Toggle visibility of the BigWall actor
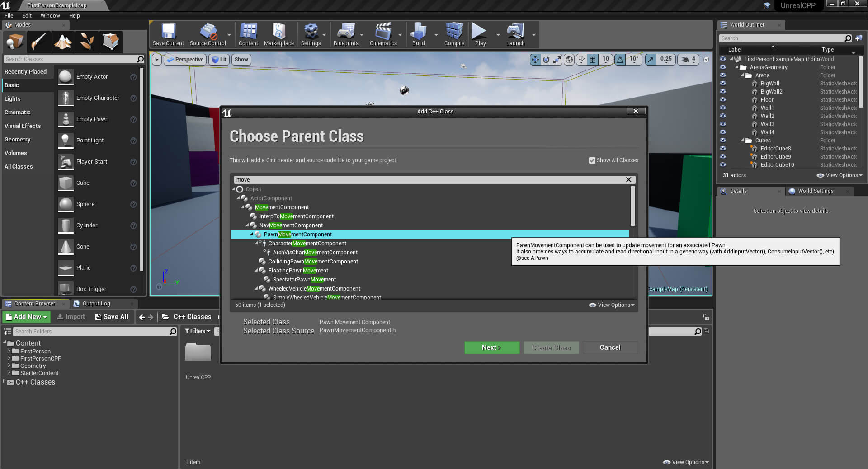The height and width of the screenshot is (469, 868). point(723,83)
